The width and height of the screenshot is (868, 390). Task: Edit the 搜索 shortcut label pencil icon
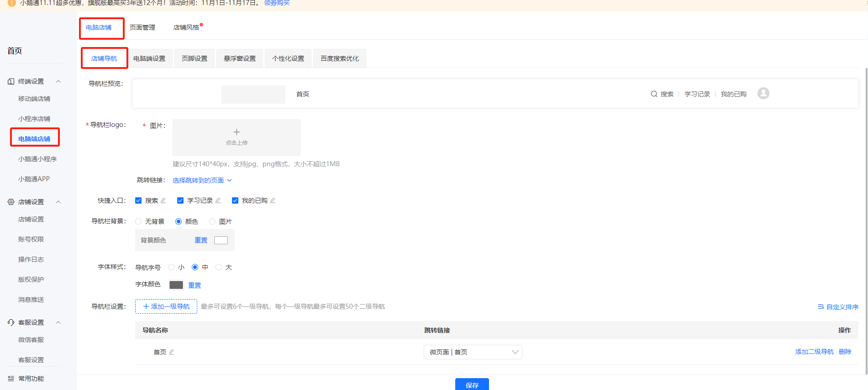163,200
